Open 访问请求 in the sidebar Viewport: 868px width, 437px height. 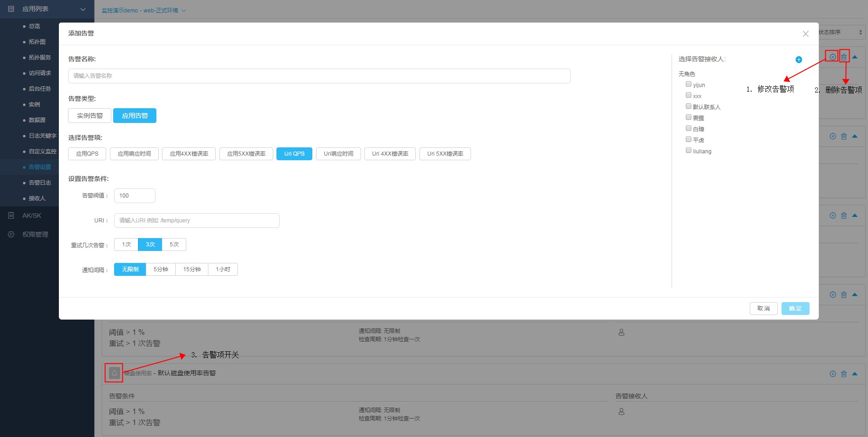pos(40,73)
